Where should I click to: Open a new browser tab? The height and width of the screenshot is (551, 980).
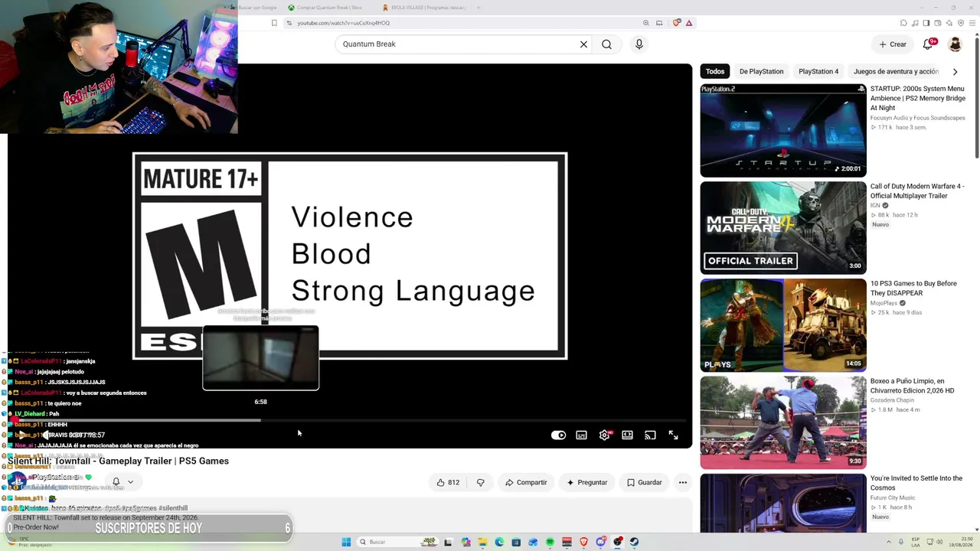pyautogui.click(x=479, y=8)
